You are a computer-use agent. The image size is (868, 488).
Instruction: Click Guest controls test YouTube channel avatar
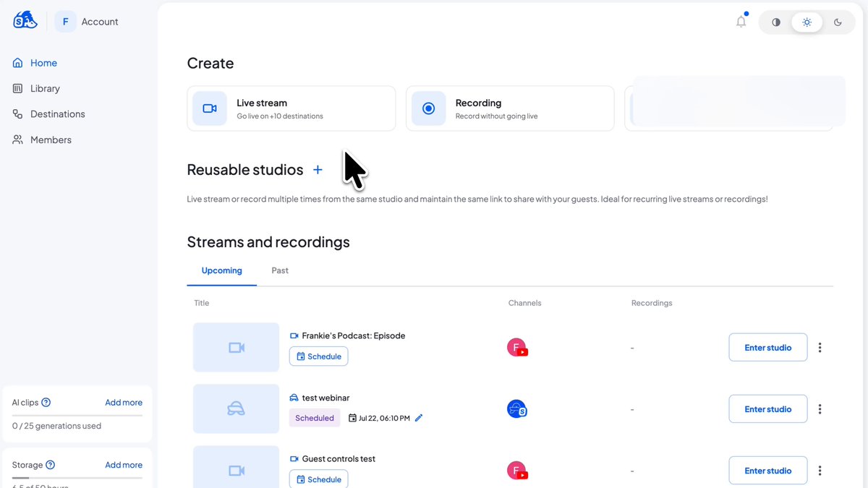[517, 471]
